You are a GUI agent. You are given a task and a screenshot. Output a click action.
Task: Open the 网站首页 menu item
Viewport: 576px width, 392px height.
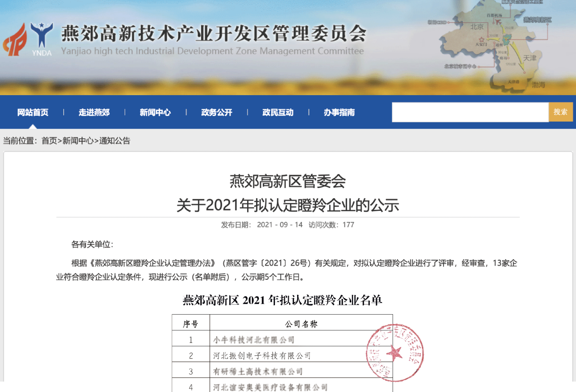33,112
